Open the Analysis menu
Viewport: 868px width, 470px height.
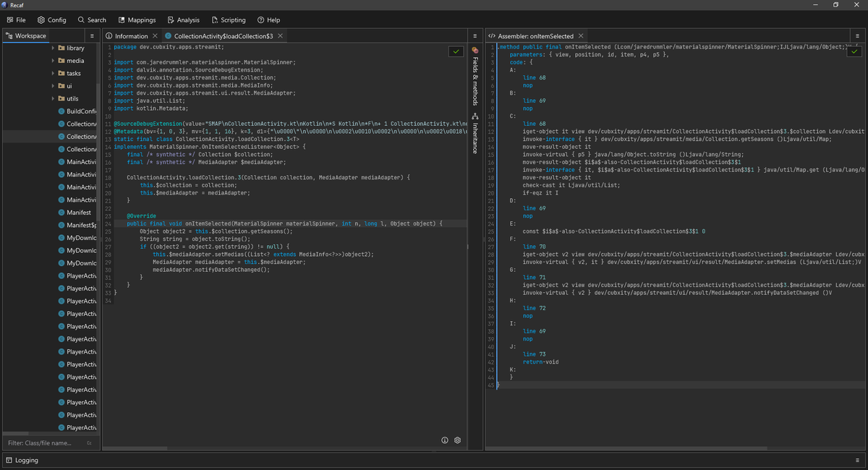[x=184, y=20]
